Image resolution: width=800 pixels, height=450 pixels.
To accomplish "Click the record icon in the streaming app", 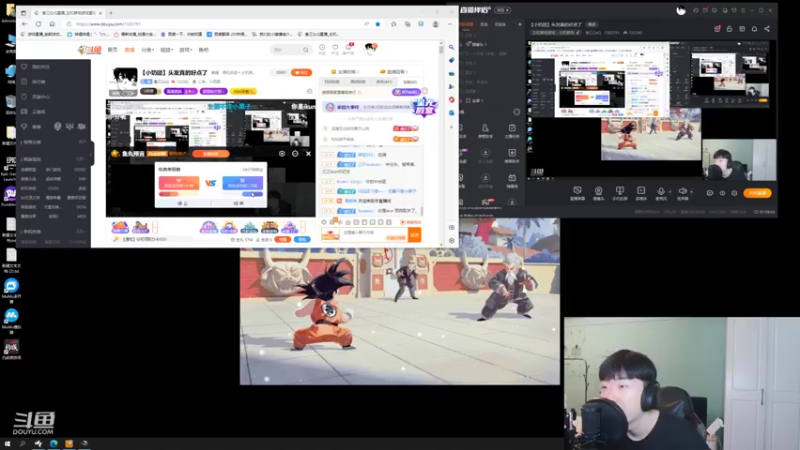I will pos(710,193).
